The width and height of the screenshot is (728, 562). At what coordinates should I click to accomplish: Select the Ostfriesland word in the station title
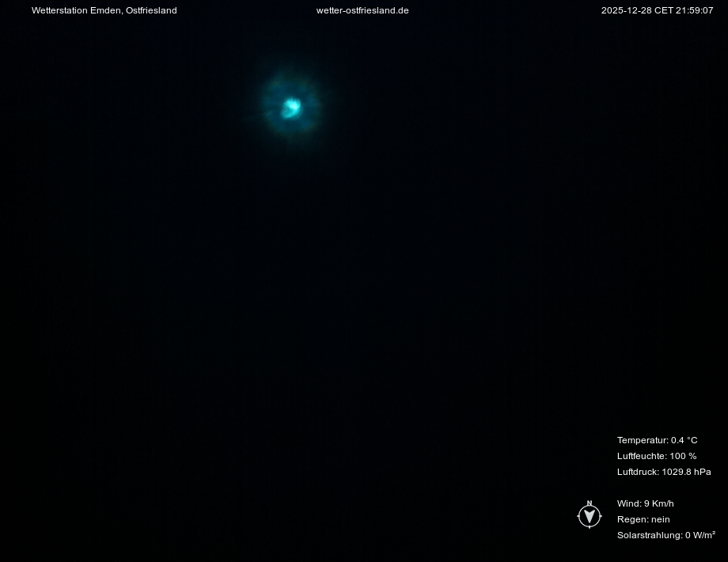point(151,10)
